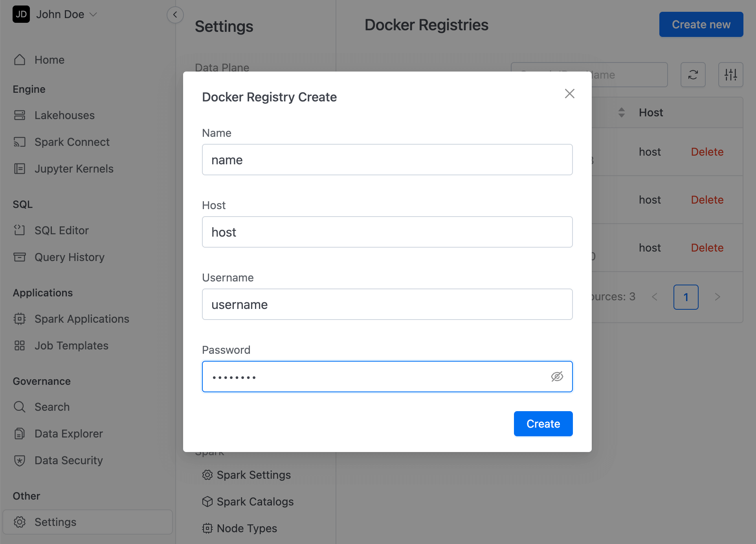Image resolution: width=756 pixels, height=544 pixels.
Task: Click the Jupyter Kernels notebook icon
Action: tap(20, 169)
